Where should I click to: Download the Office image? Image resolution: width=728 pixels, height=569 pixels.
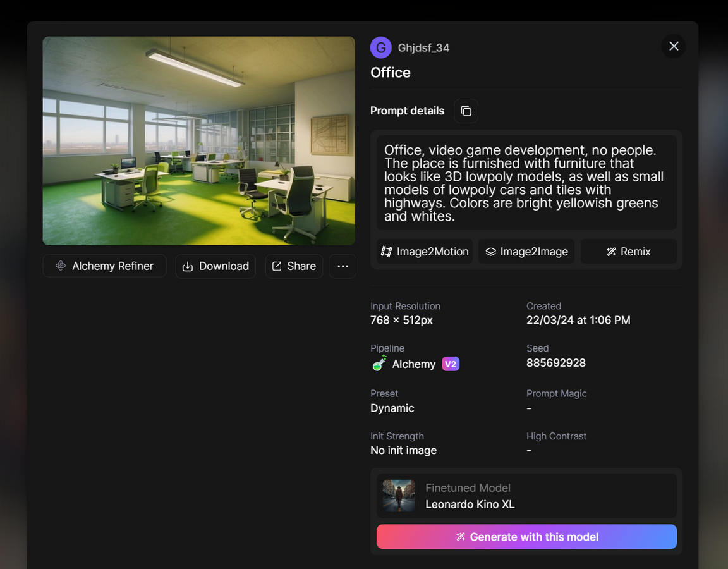[215, 266]
